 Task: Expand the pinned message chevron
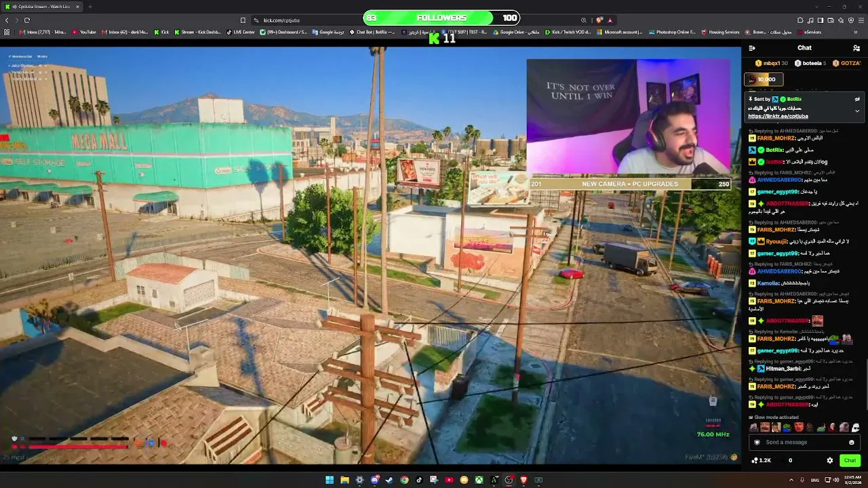(857, 111)
